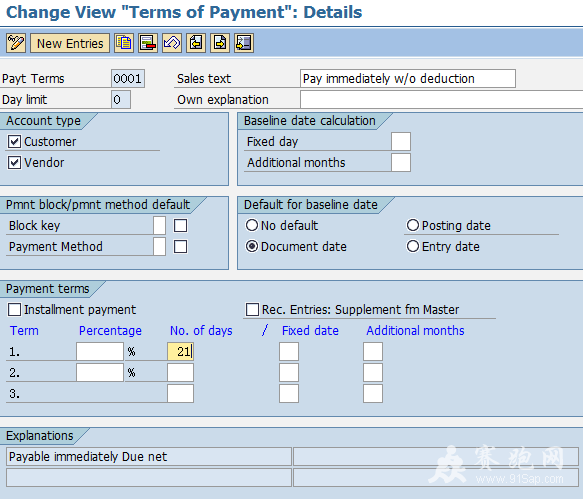
Task: Click the term 1 Percentage field
Action: pos(100,351)
